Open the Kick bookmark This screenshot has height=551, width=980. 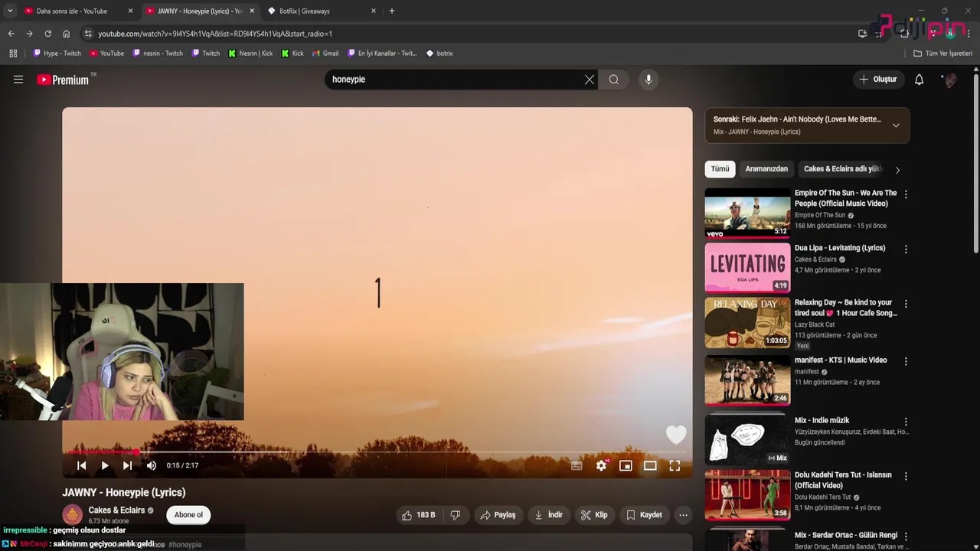[x=292, y=54]
